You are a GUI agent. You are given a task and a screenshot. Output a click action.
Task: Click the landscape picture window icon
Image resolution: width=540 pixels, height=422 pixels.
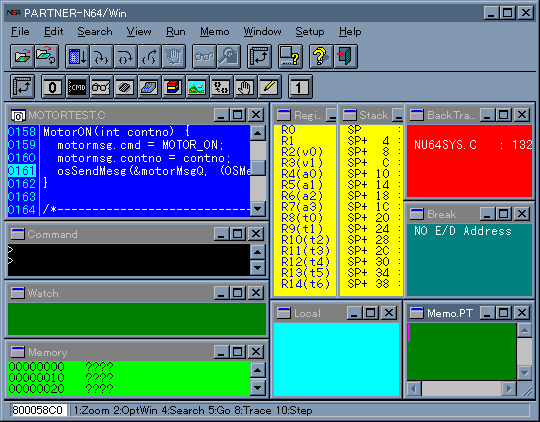198,86
